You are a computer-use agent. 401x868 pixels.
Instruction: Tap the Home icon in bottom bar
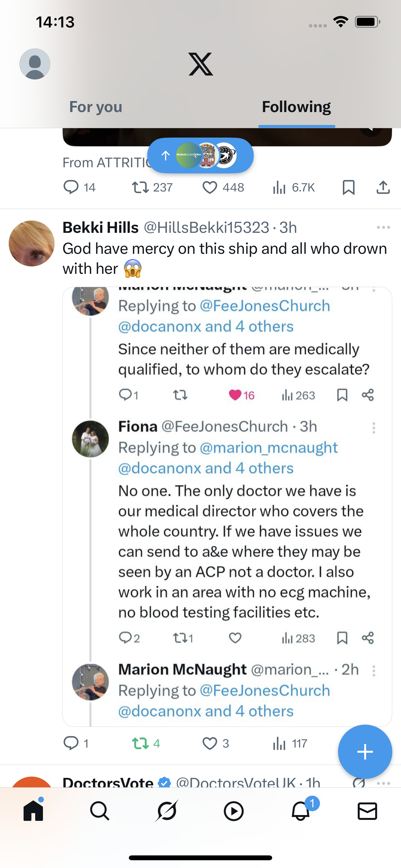33,811
